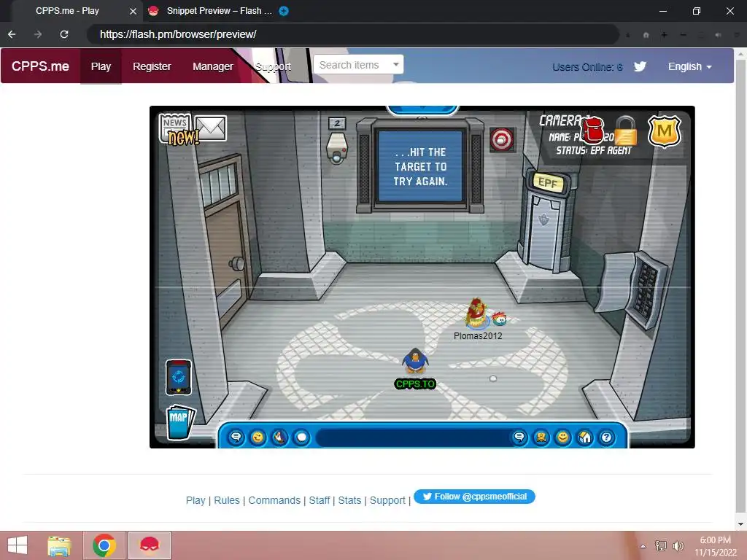This screenshot has width=747, height=560.
Task: Click the footer Staff link
Action: 320,500
